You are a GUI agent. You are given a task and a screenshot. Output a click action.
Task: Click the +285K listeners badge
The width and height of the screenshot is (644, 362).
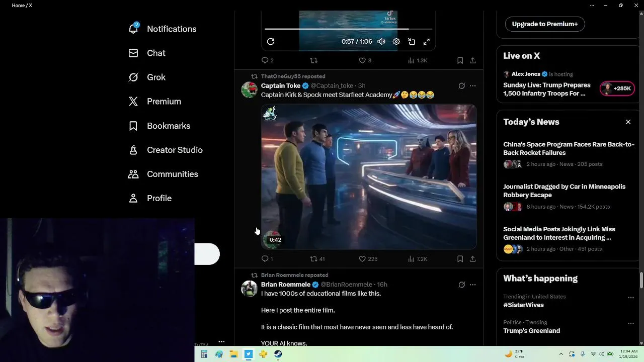click(617, 88)
